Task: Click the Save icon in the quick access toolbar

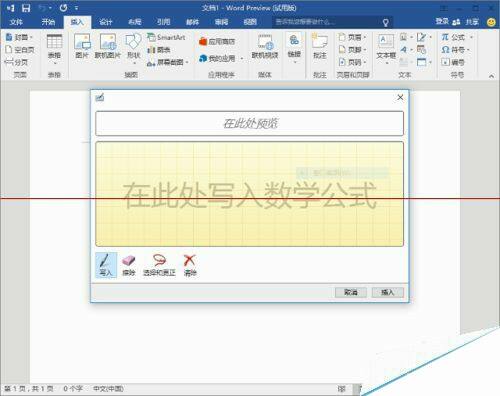Action: [x=26, y=8]
